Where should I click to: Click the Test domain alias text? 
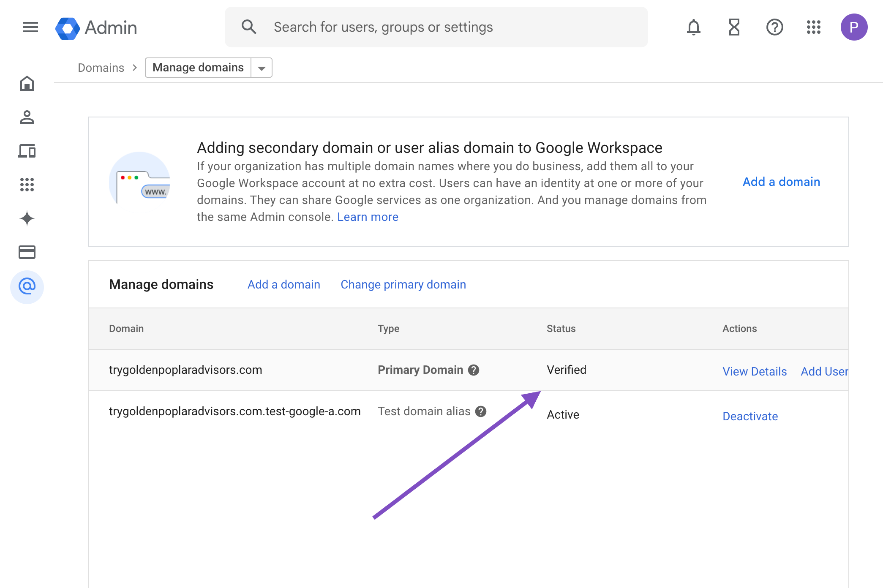point(424,411)
